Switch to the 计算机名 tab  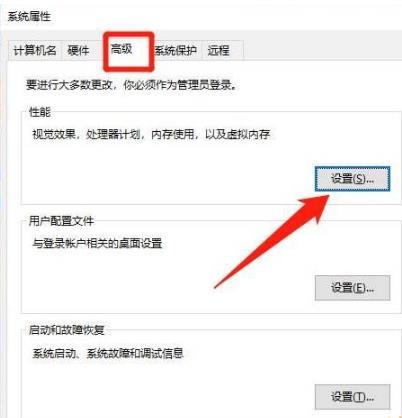click(35, 51)
